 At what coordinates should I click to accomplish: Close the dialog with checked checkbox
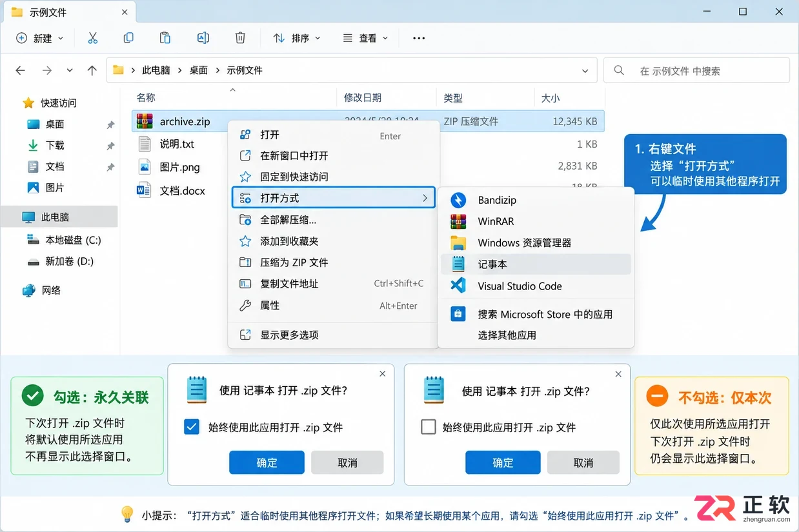point(383,374)
